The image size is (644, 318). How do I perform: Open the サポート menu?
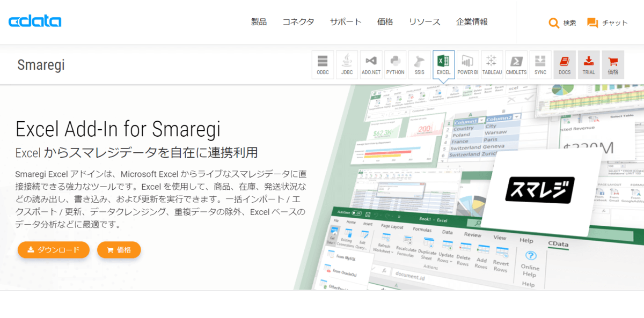pos(346,22)
